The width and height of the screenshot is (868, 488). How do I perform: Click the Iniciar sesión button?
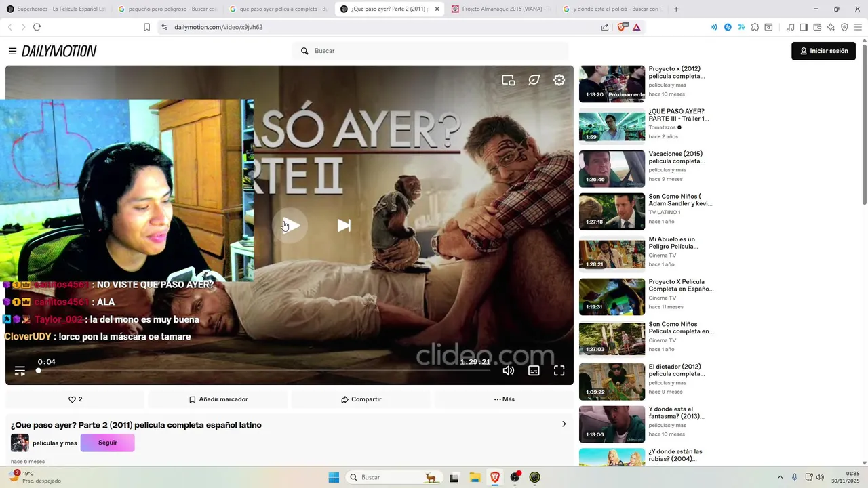[823, 51]
